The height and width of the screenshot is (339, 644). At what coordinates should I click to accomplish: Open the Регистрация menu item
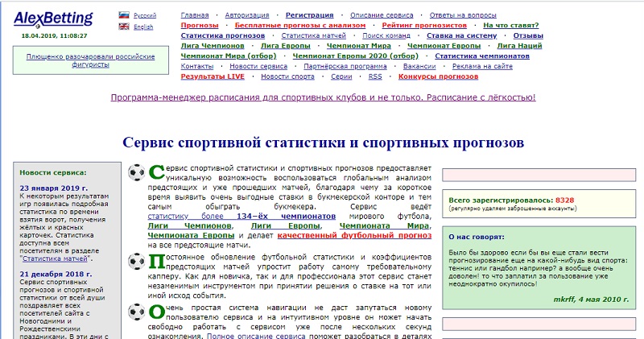(x=311, y=15)
